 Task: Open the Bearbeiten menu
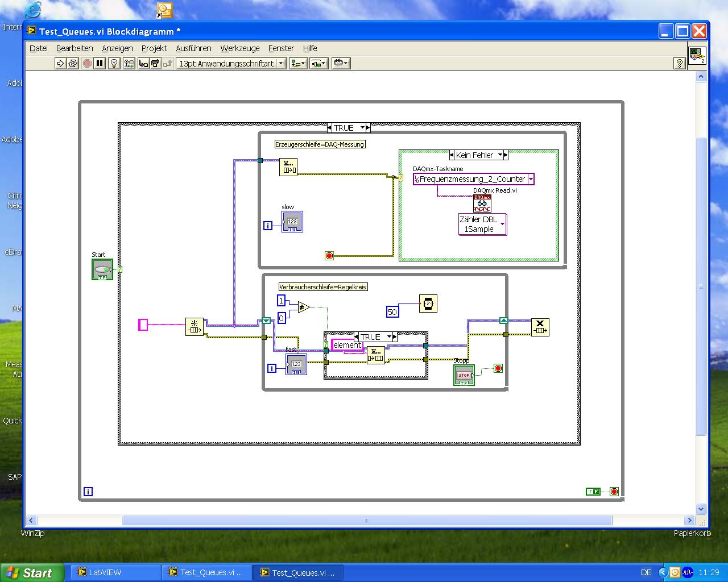(75, 48)
